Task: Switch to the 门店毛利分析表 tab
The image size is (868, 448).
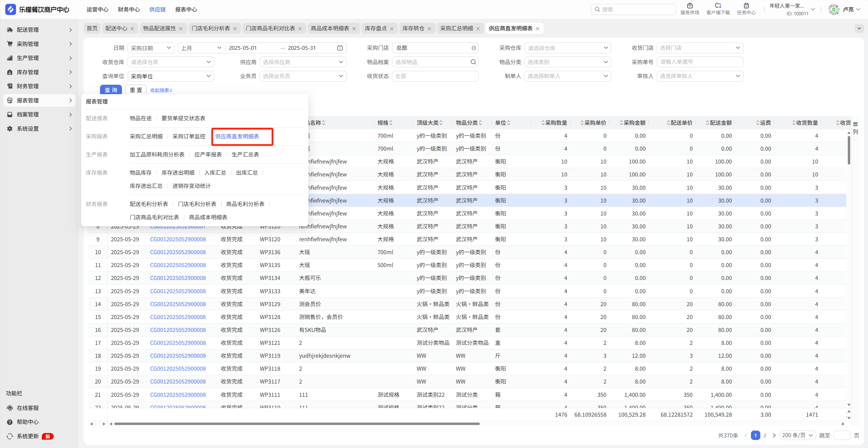Action: coord(211,28)
